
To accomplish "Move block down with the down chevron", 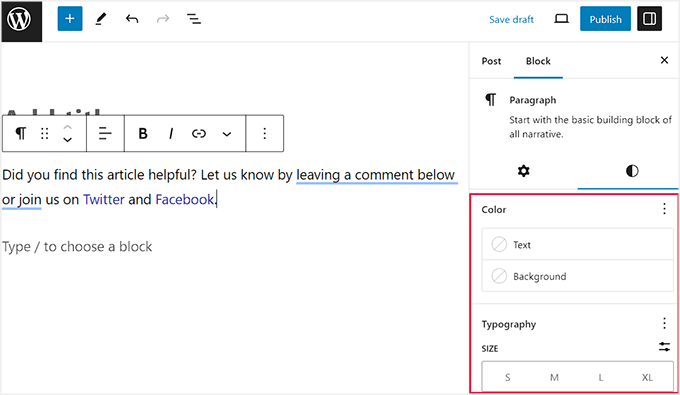I will pyautogui.click(x=67, y=140).
